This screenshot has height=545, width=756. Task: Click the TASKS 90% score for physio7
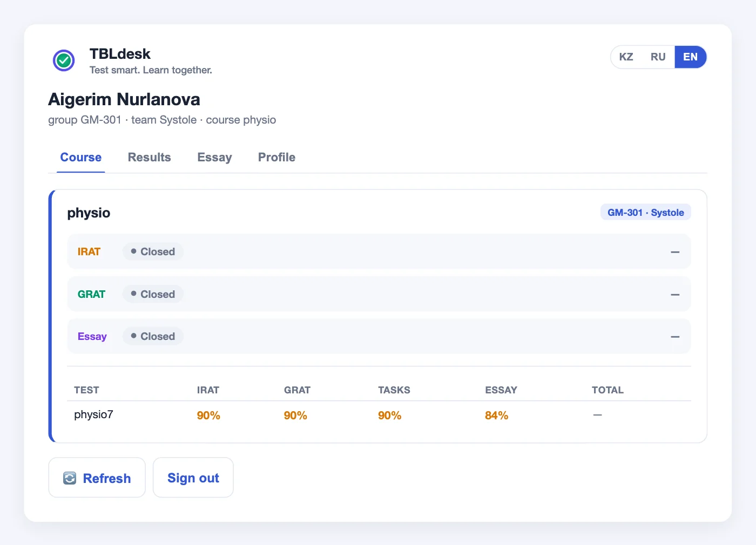click(x=389, y=415)
